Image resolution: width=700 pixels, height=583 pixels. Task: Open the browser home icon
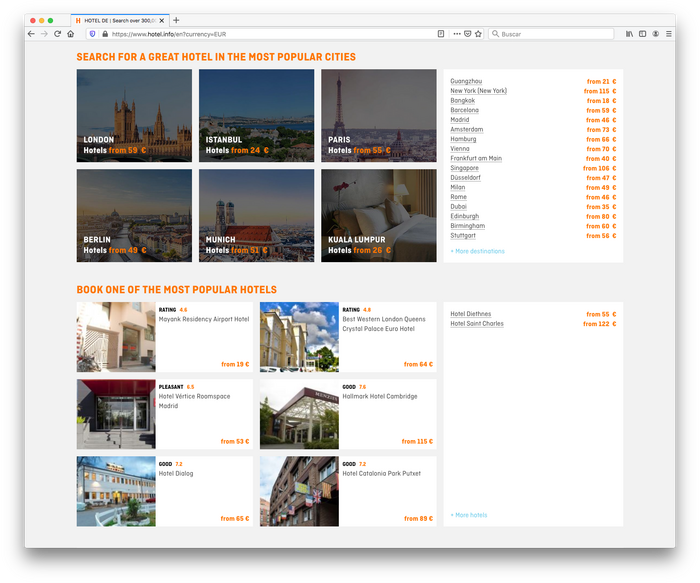[x=71, y=34]
